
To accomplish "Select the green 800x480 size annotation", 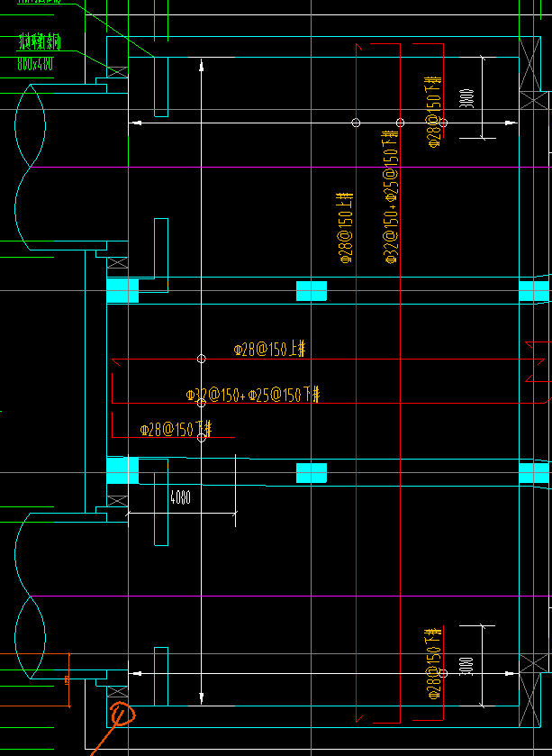I will click(x=35, y=63).
